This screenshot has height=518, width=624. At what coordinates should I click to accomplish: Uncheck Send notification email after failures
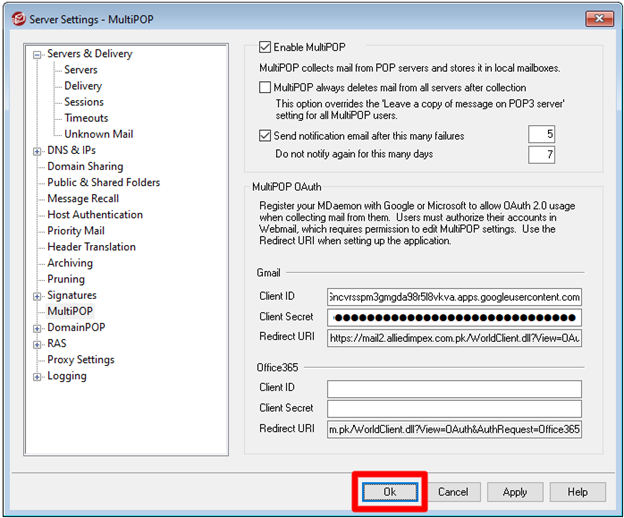coord(265,135)
